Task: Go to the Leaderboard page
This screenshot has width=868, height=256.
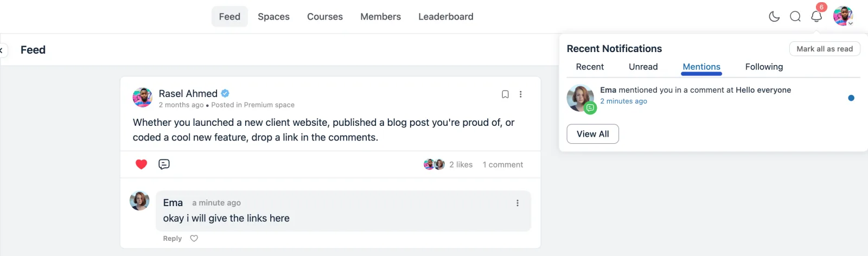Action: tap(446, 17)
